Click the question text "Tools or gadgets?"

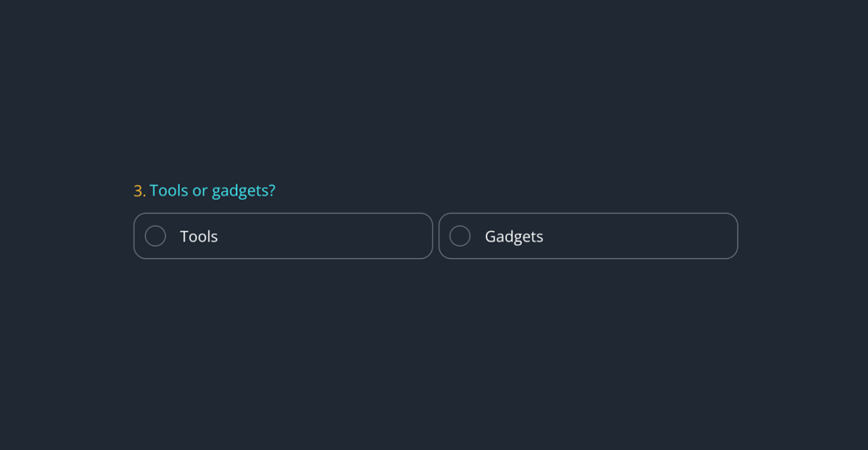[x=212, y=190]
